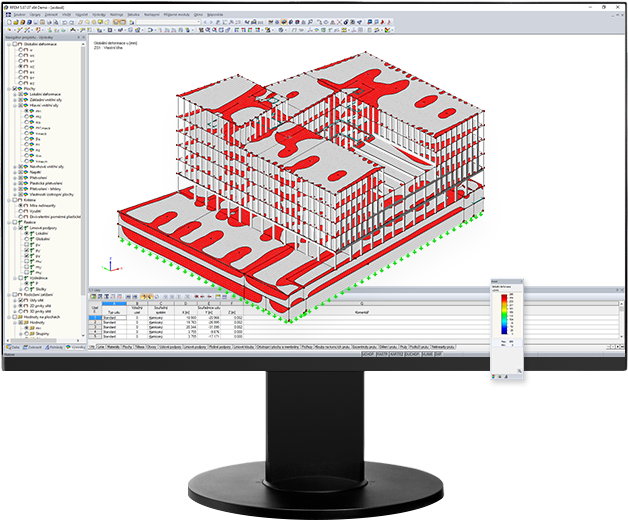Image resolution: width=628 pixels, height=521 pixels.
Task: Expand the Lokální deformace node
Action: pos(15,94)
